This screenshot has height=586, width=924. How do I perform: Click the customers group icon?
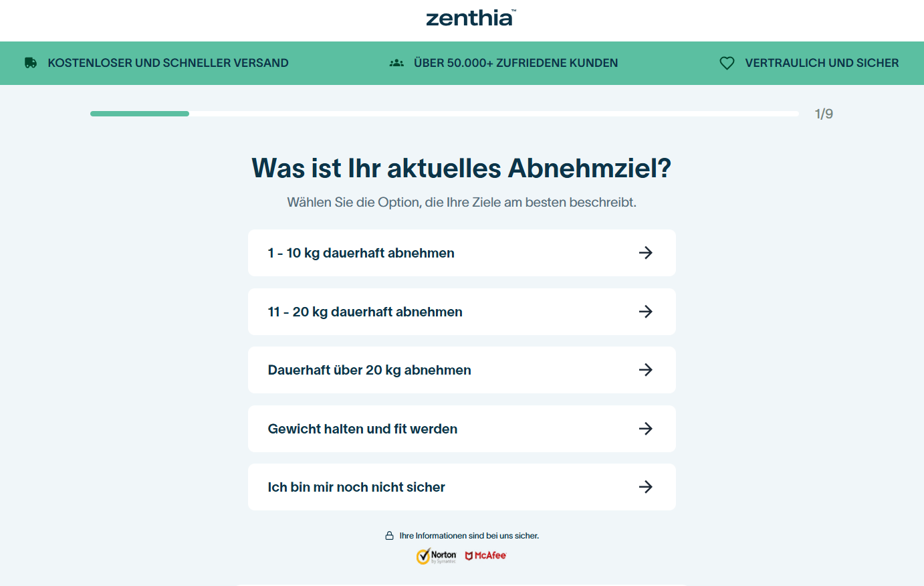point(396,63)
